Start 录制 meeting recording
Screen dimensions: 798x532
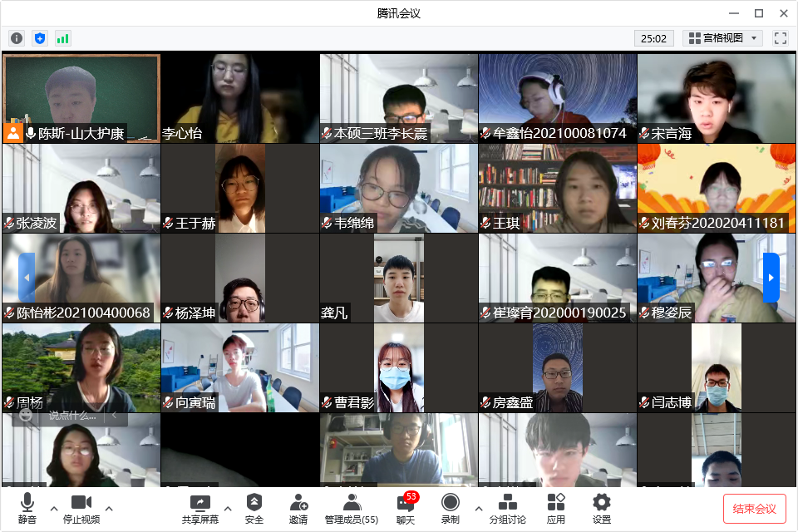click(x=451, y=508)
